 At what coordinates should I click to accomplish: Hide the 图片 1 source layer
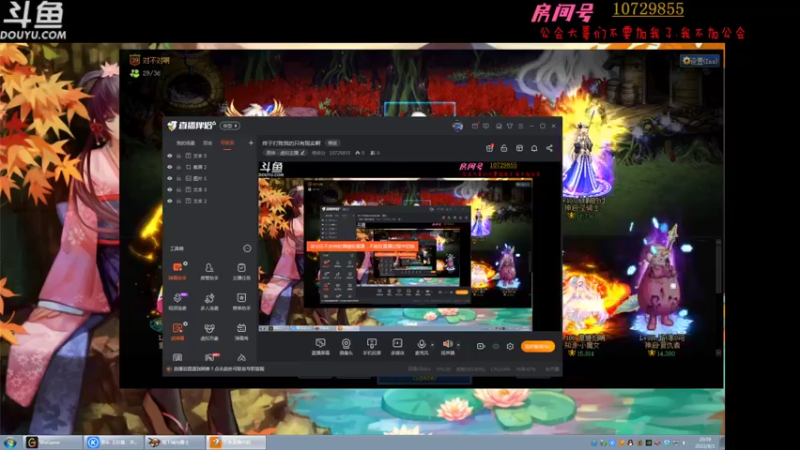coord(170,178)
